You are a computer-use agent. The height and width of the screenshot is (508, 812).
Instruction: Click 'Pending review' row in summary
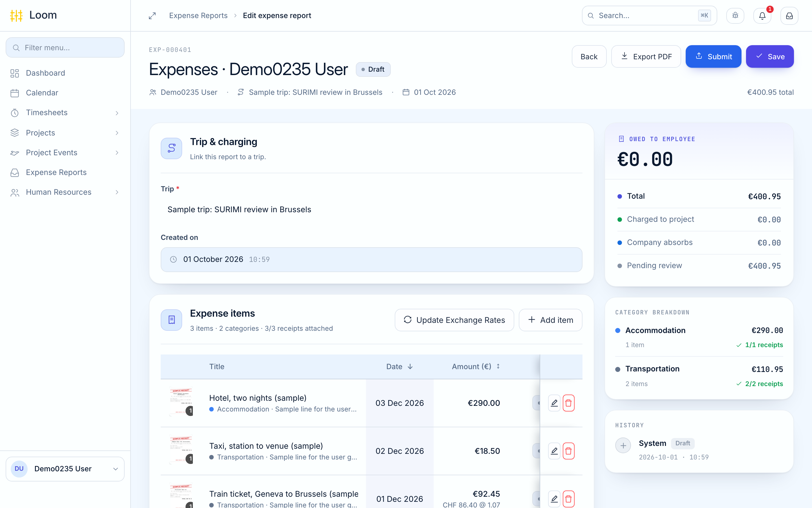(x=699, y=266)
